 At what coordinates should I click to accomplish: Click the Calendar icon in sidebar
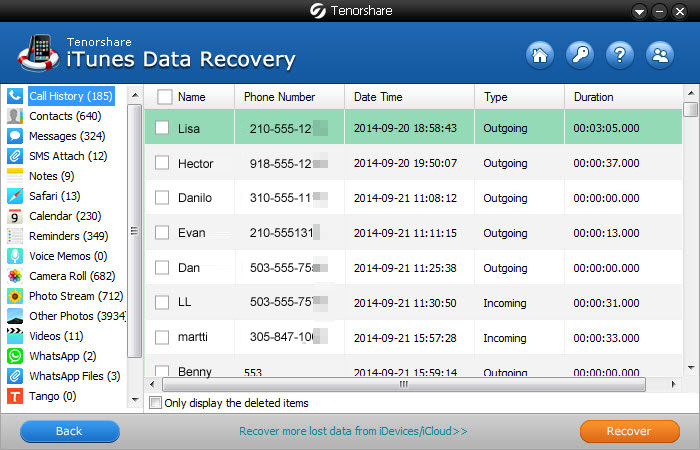click(15, 216)
